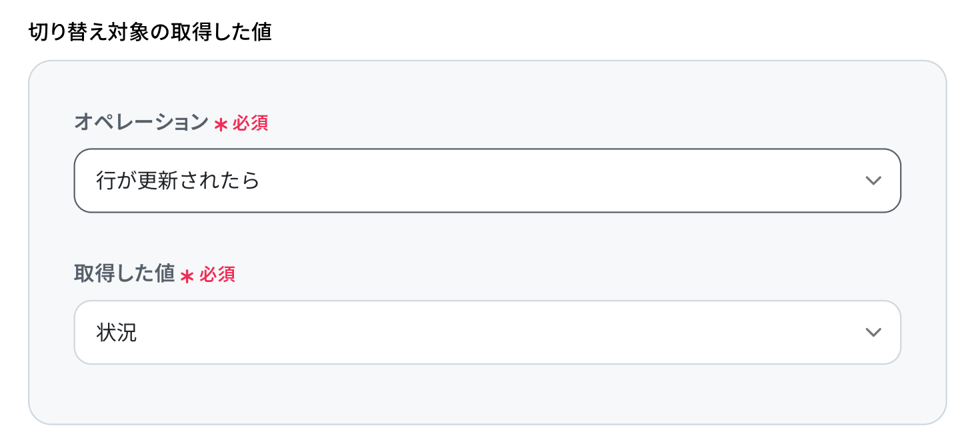Click the 必須 marker next to 取得した値
Image resolution: width=980 pixels, height=436 pixels.
tap(217, 275)
